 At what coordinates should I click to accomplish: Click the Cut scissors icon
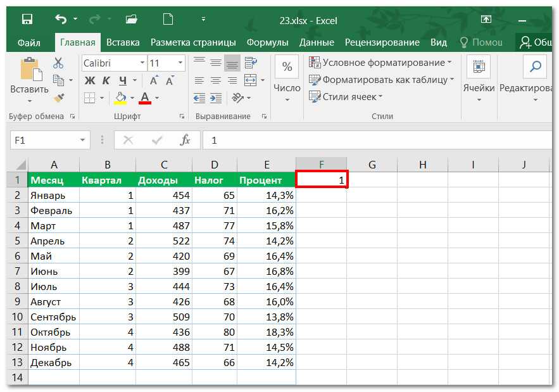58,63
